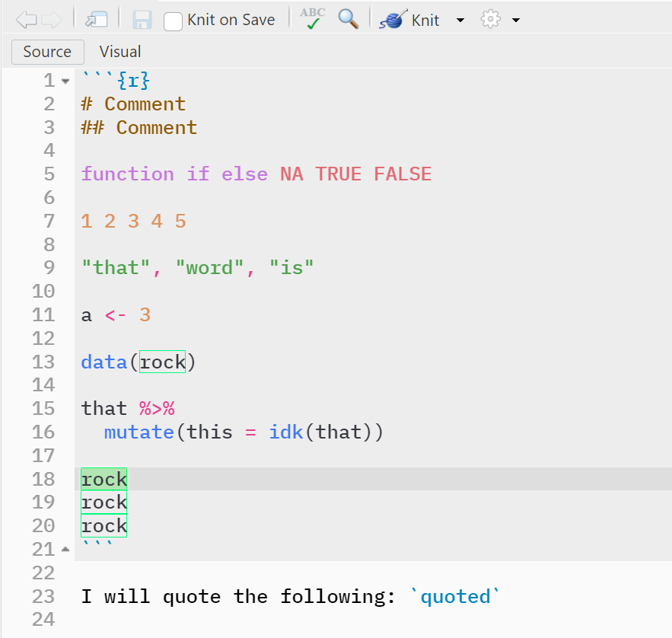Click the 'NA' constant

(291, 174)
